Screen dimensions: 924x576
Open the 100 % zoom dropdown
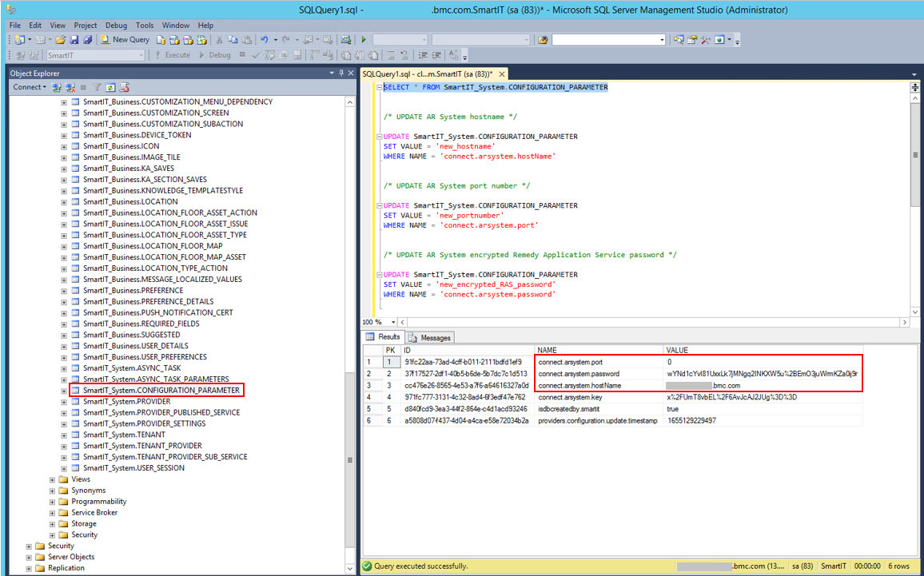[x=393, y=322]
